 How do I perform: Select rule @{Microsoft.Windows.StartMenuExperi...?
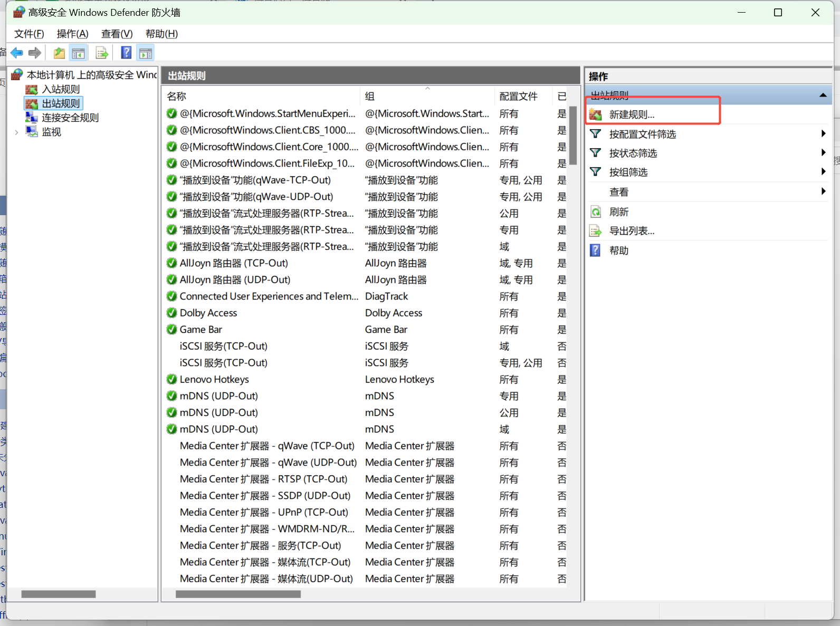click(x=268, y=114)
